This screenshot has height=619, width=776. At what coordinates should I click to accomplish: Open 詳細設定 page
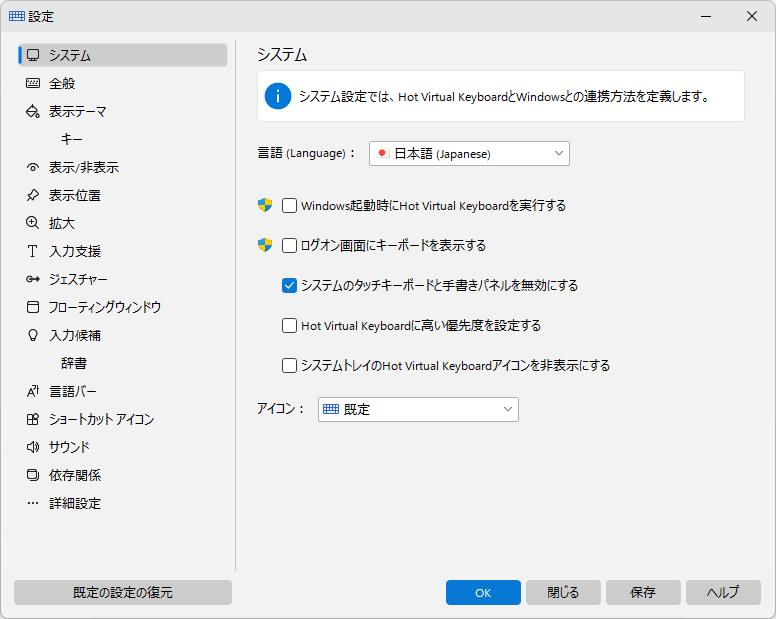pos(123,503)
